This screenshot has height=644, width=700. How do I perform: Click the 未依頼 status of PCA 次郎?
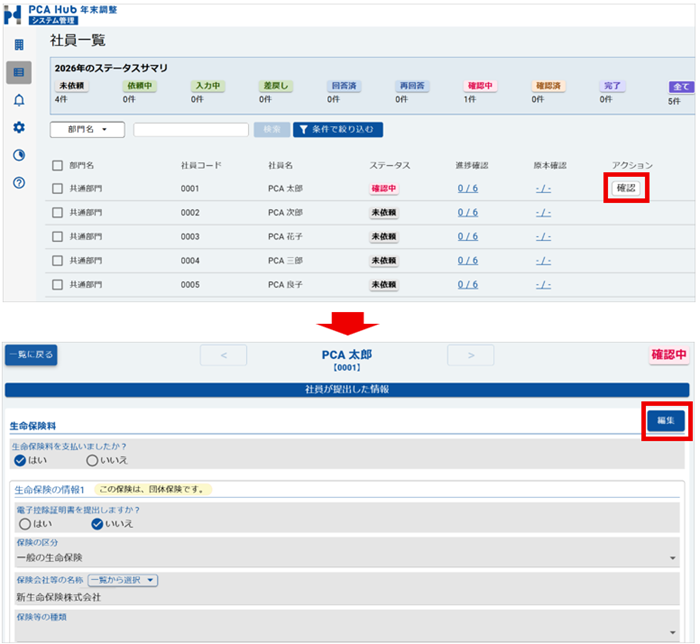pyautogui.click(x=384, y=213)
